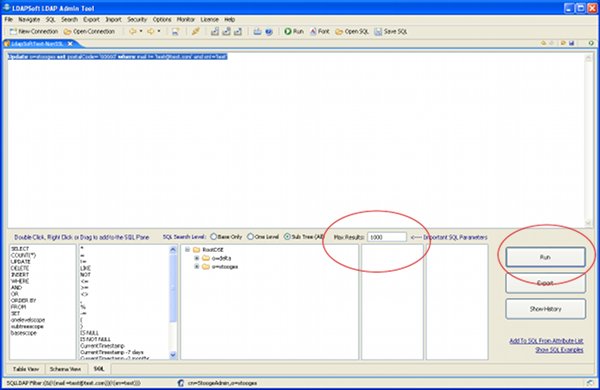600x390 pixels.
Task: Click the Save SQL toolbar icon
Action: [378, 32]
